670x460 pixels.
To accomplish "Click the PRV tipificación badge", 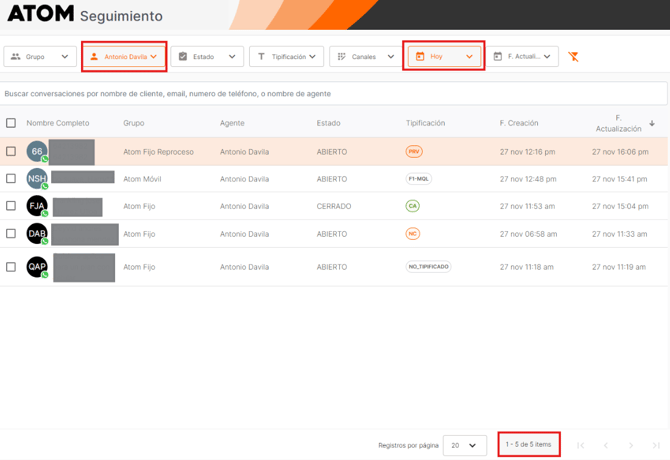I will coord(414,152).
